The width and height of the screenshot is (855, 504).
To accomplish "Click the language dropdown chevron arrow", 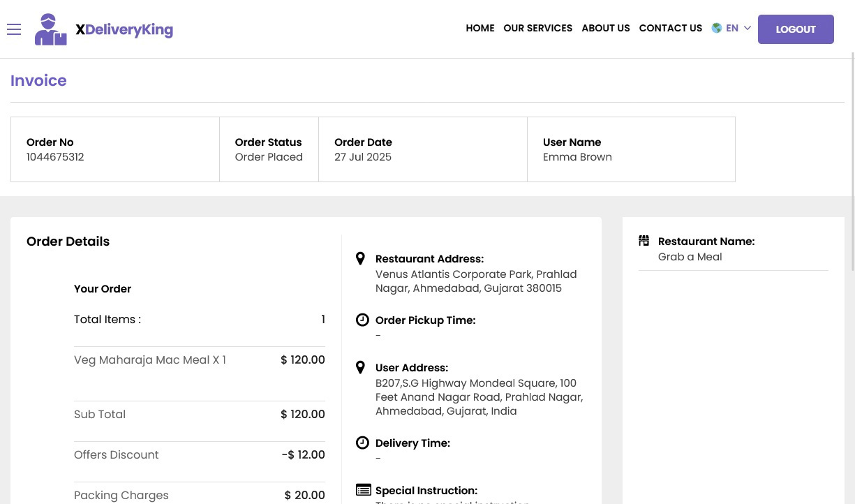I will point(748,29).
